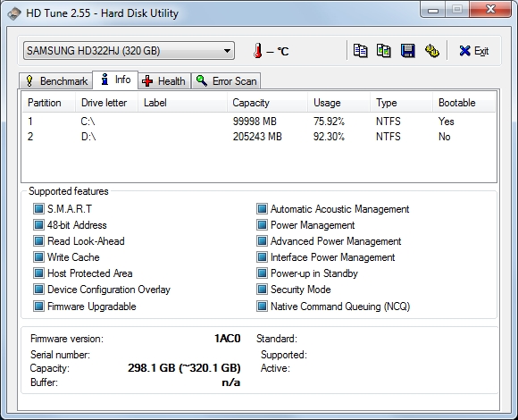Click the HD Tune title bar icon
This screenshot has height=420, width=518.
pyautogui.click(x=14, y=14)
